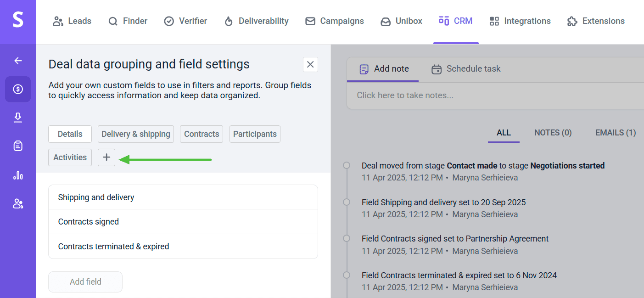This screenshot has height=298, width=644.
Task: Select the Delivery & shipping group
Action: [136, 134]
